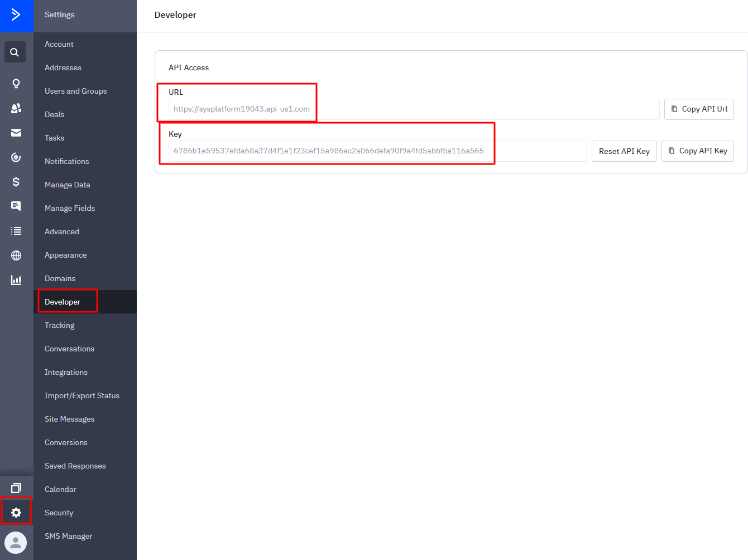Open the Reports bar chart icon
The width and height of the screenshot is (748, 560).
click(16, 280)
